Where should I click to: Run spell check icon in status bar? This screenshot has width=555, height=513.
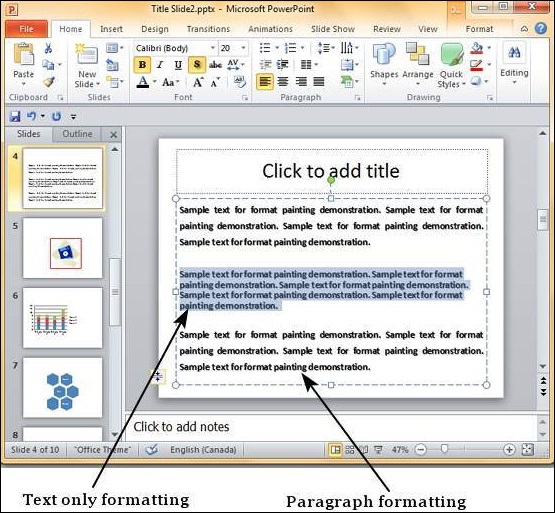[x=151, y=450]
